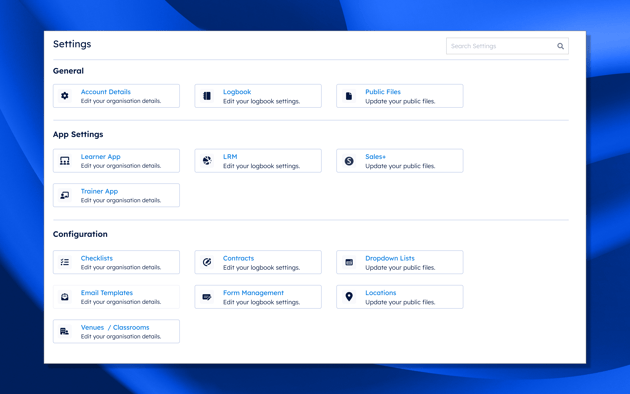Viewport: 630px width, 394px height.
Task: Open the Logbook settings link
Action: point(237,92)
